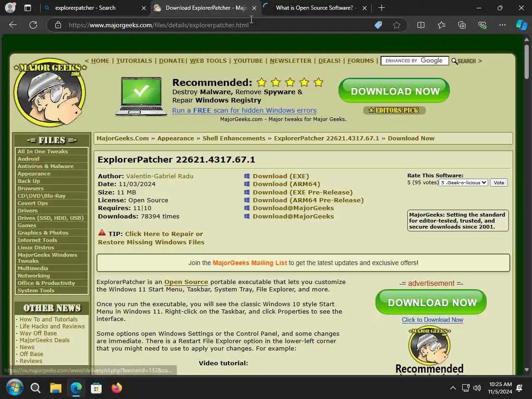Open tab actions menu icon
Screen dimensions: 532x399
pos(28,7)
